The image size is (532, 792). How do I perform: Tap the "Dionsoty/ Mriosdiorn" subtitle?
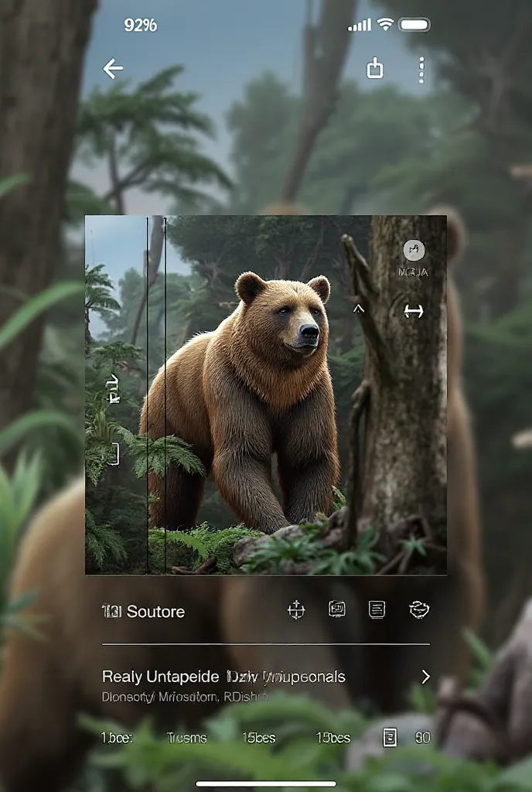click(185, 697)
